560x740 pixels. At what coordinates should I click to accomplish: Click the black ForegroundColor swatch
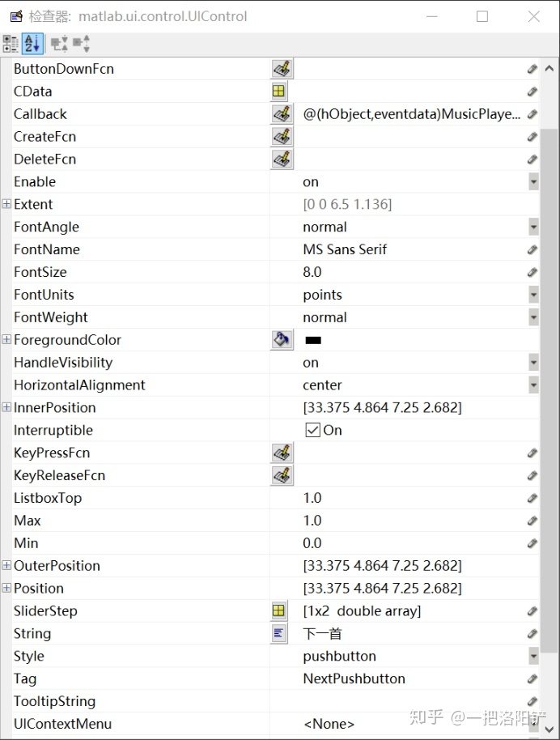(x=313, y=340)
